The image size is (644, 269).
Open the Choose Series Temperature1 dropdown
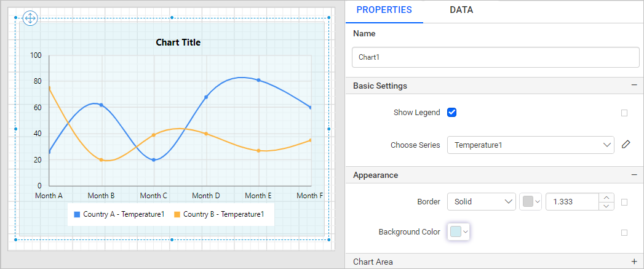pos(531,145)
